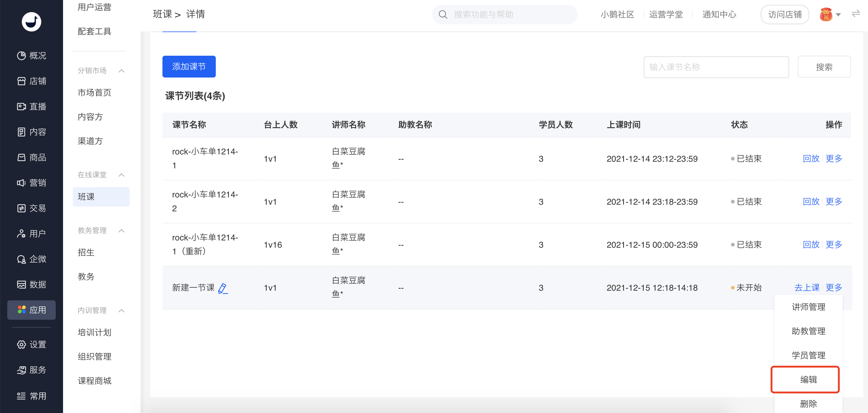The height and width of the screenshot is (413, 868).
Task: Collapse the 在线课堂 section chevron
Action: tap(122, 175)
